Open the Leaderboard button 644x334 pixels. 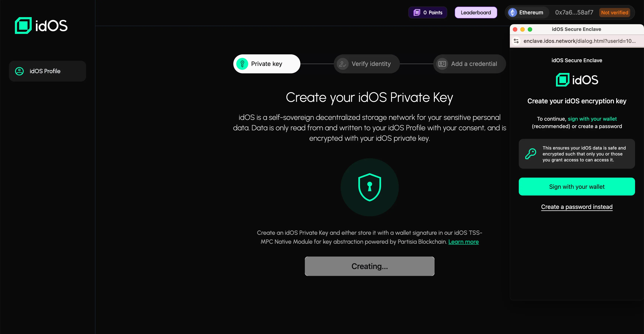[476, 12]
